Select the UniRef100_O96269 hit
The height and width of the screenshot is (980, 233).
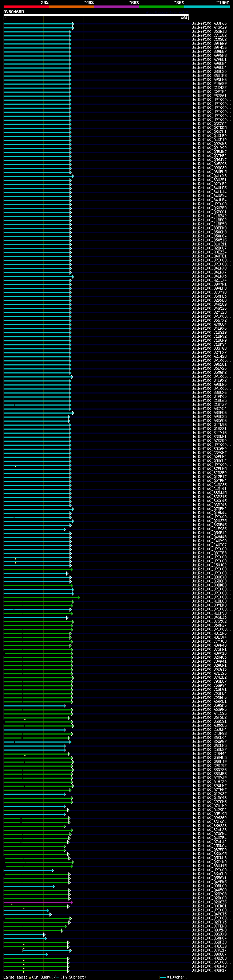[209, 818]
